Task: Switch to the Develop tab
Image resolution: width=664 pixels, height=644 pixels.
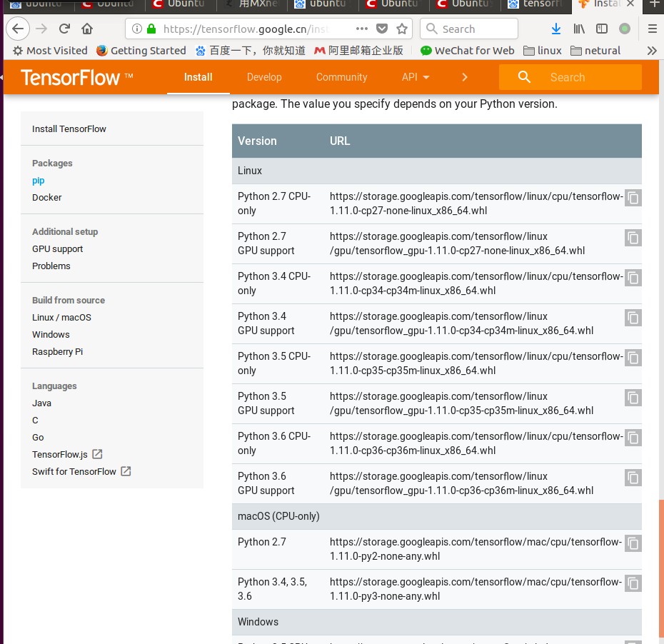Action: pos(264,77)
